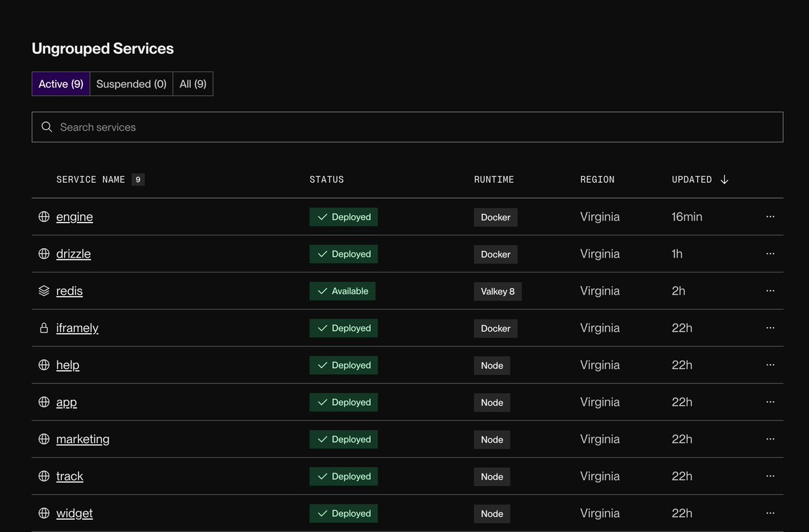Click the globe icon beside engine
The width and height of the screenshot is (809, 532).
click(x=44, y=217)
